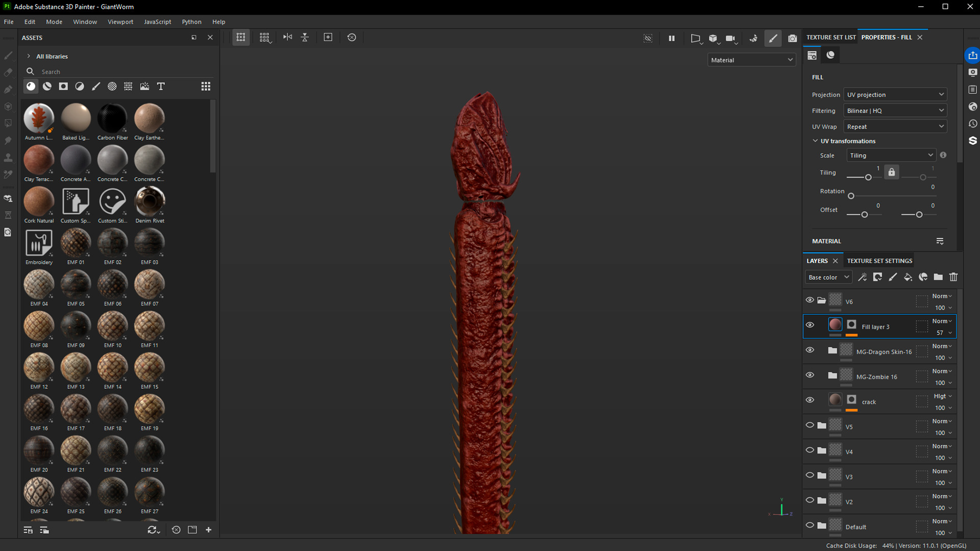Open the Mode menu
This screenshot has width=980, height=551.
click(54, 22)
